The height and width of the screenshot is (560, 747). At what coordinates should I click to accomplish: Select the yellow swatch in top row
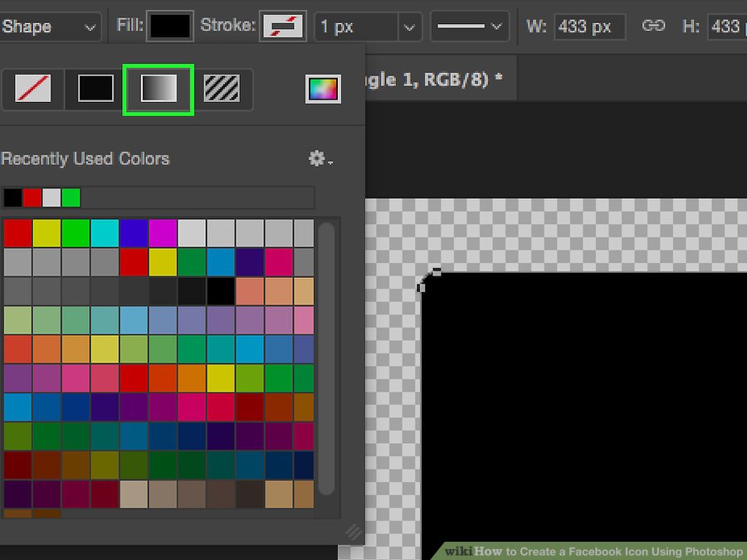pos(46,233)
